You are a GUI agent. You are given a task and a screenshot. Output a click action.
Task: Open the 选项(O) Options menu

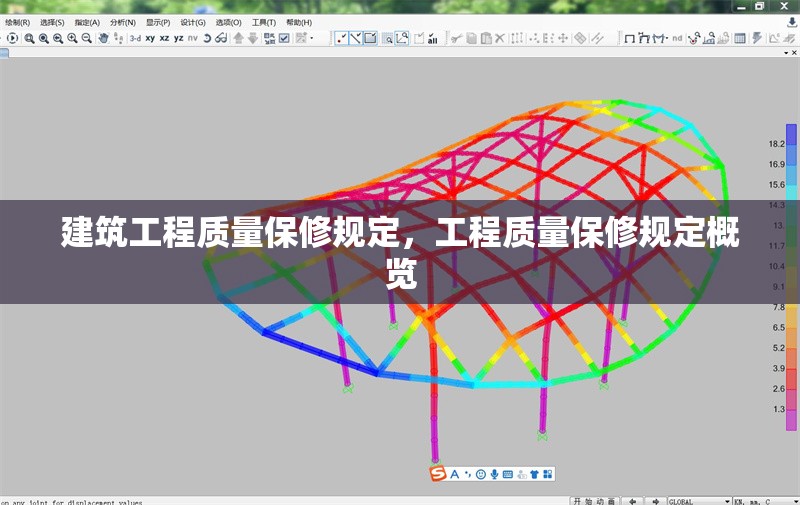click(x=229, y=22)
